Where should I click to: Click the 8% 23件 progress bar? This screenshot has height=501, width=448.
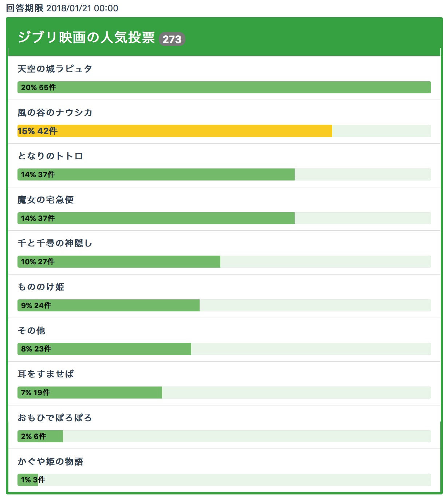tap(104, 349)
